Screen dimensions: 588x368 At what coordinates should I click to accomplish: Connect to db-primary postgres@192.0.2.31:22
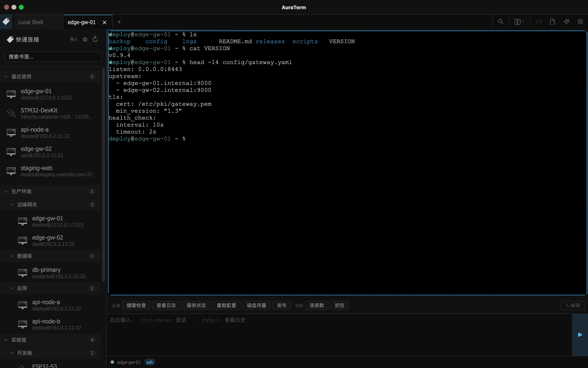click(x=51, y=273)
